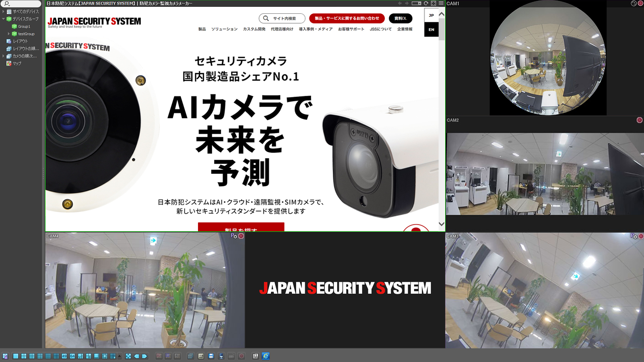Collapse デバイスグループ tree node
The width and height of the screenshot is (644, 362).
pos(3,19)
